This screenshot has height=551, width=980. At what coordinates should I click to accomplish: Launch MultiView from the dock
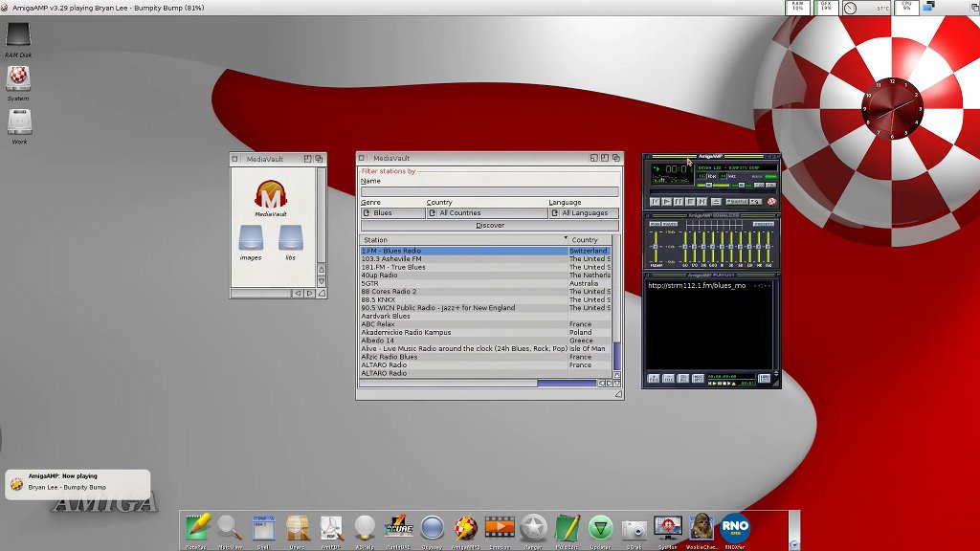click(x=230, y=528)
